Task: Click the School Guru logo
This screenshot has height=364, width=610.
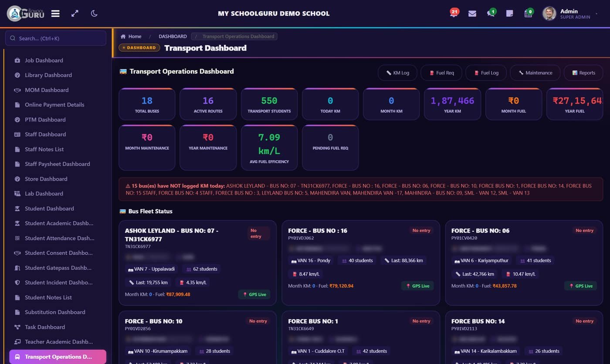Action: tap(26, 13)
